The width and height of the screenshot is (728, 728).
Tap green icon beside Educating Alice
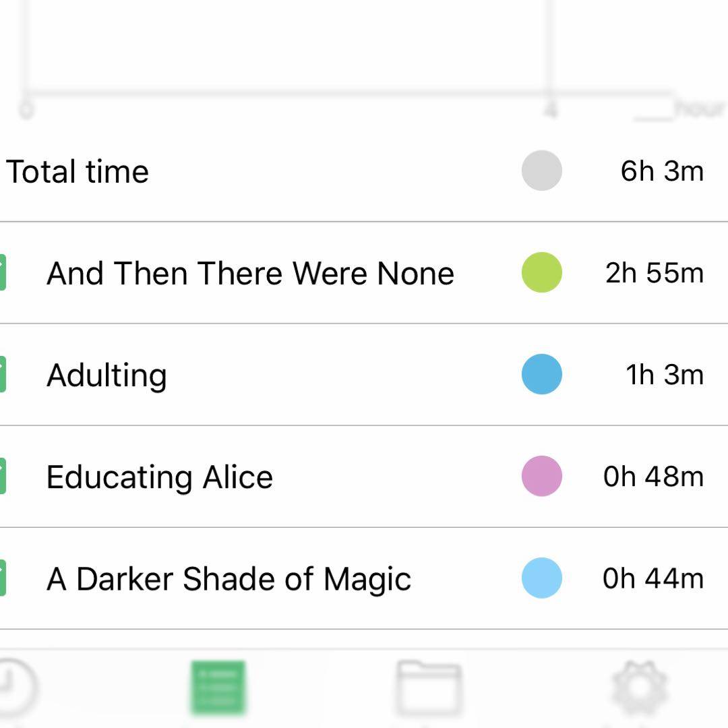[x=3, y=477]
